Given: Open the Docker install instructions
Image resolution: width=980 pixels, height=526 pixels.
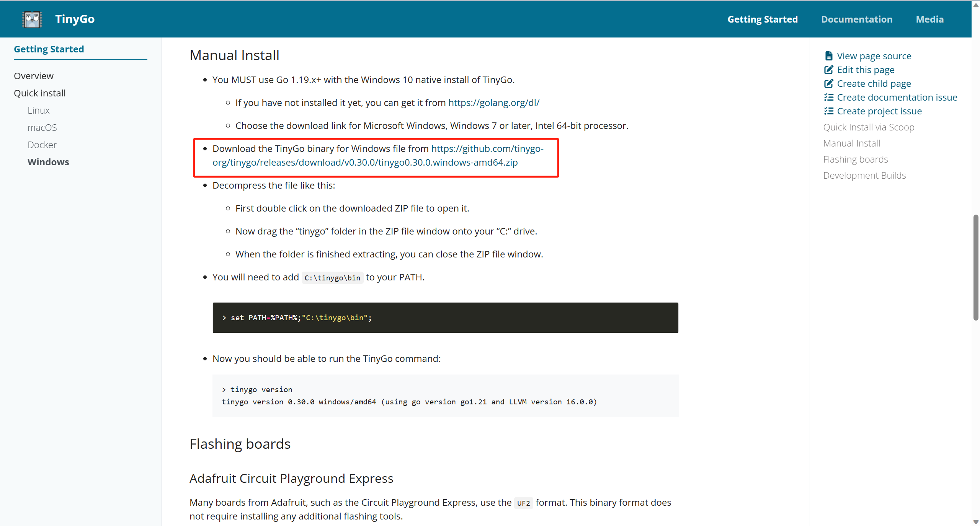Looking at the screenshot, I should tap(42, 145).
